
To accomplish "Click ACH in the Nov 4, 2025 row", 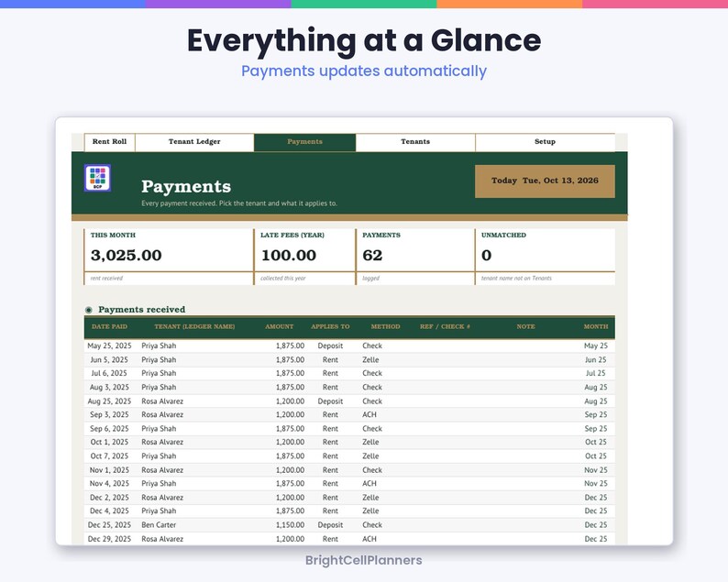I will pyautogui.click(x=370, y=483).
